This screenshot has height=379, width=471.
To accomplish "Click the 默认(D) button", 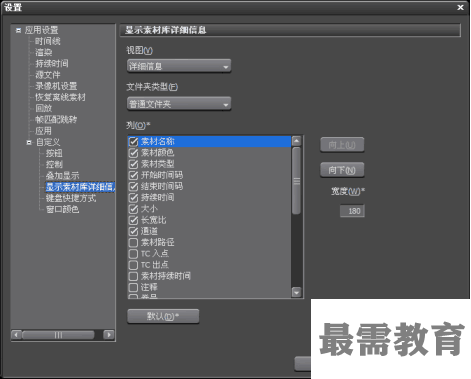I will click(x=163, y=316).
